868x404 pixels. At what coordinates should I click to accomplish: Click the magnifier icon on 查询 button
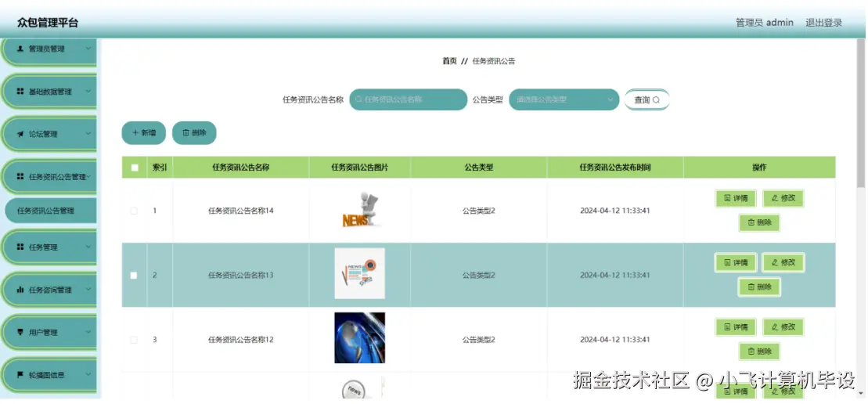point(656,100)
